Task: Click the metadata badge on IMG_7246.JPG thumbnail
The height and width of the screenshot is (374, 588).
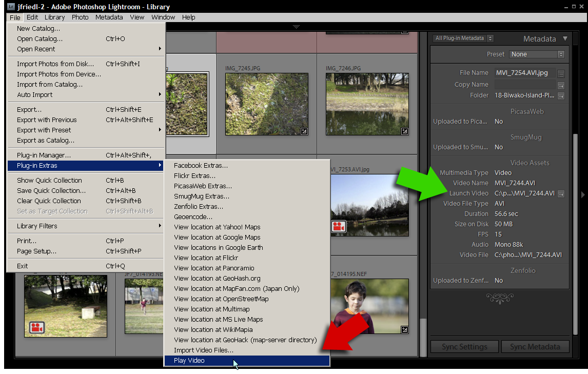Action: pyautogui.click(x=405, y=131)
